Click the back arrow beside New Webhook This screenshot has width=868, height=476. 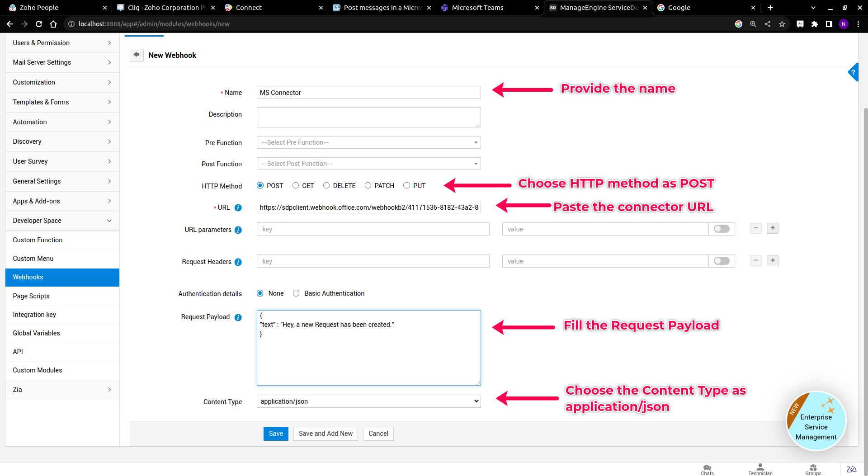[x=137, y=55]
